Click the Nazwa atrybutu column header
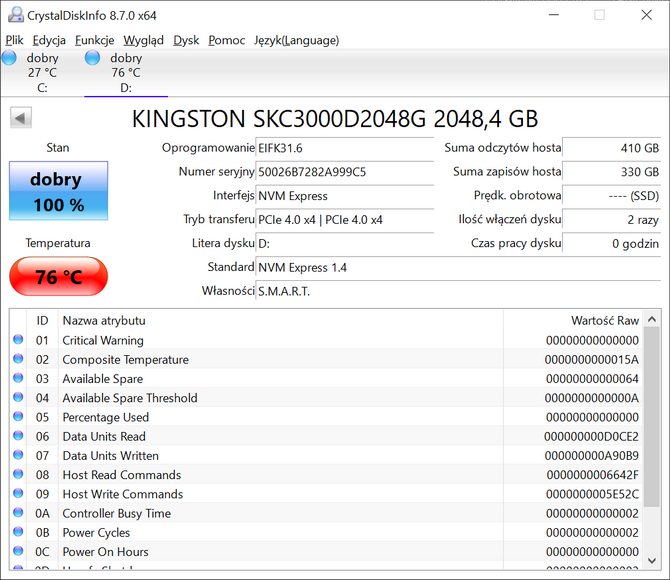 [x=281, y=321]
